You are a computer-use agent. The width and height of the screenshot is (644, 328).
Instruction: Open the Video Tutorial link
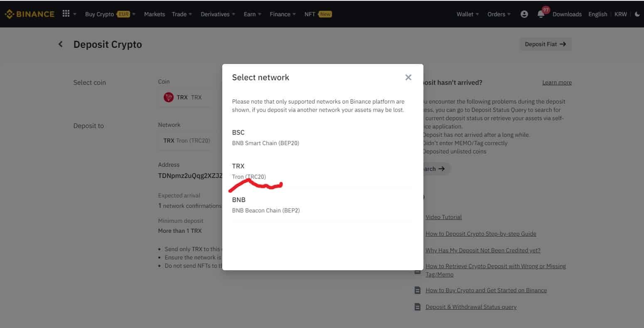coord(443,217)
